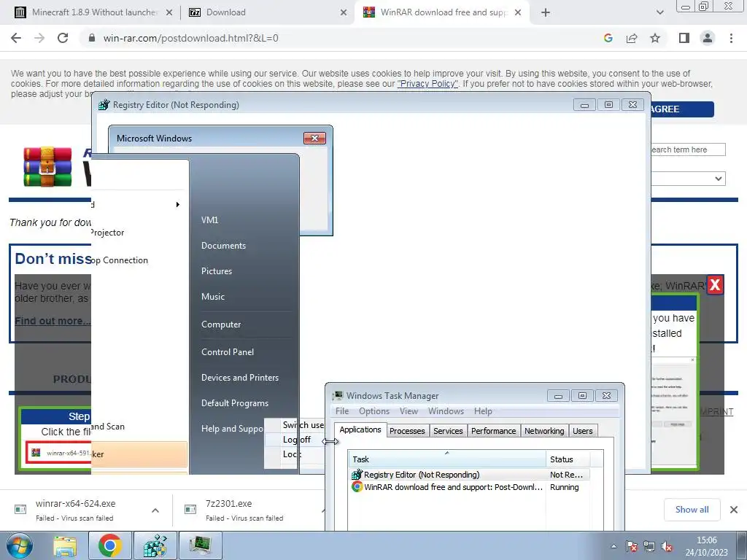Open Control Panel from Start menu

tap(228, 352)
